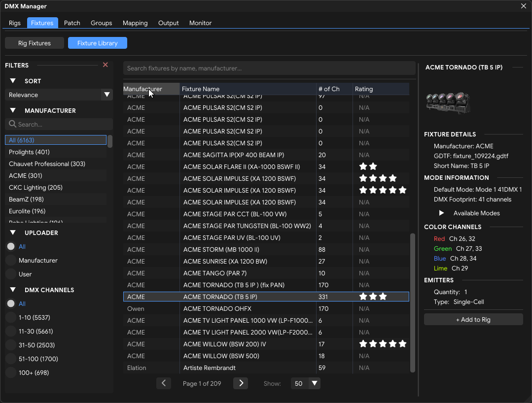The height and width of the screenshot is (403, 532).
Task: Close the DMX Manager window
Action: 524,6
